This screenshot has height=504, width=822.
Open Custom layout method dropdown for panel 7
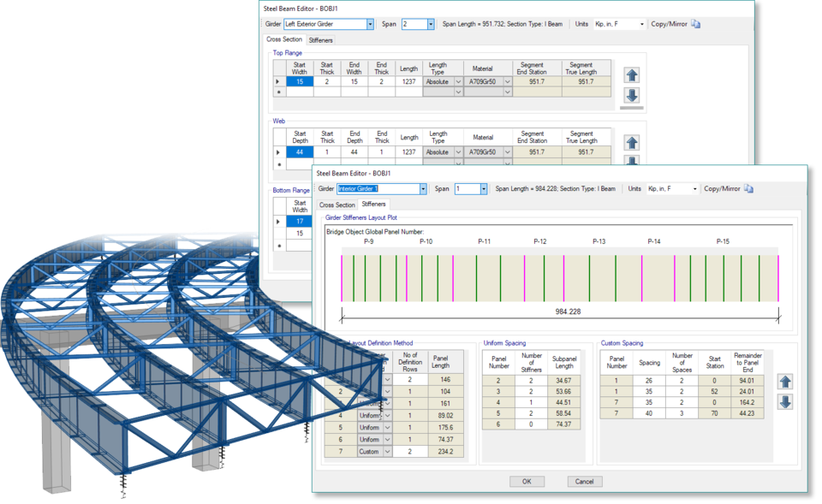(x=388, y=452)
